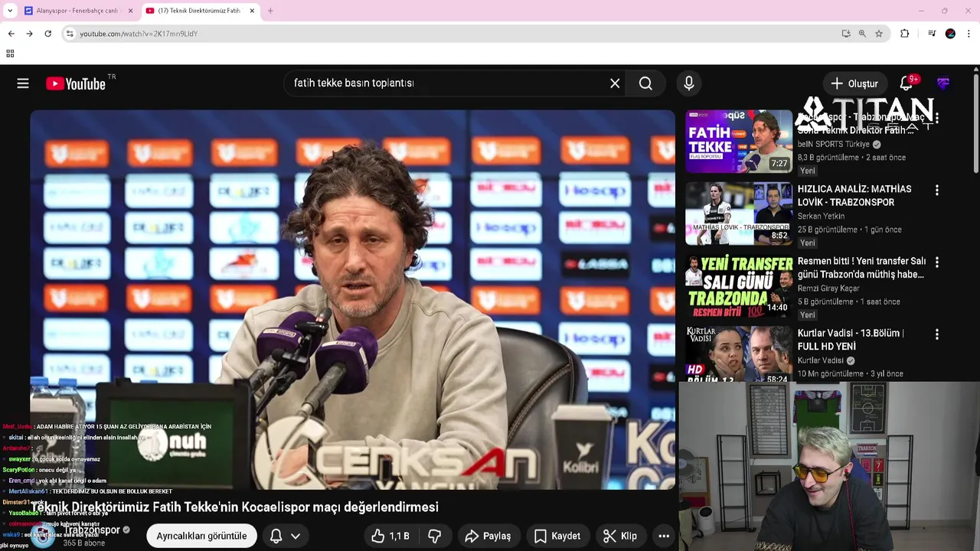Screen dimensions: 980x551
Task: Bookmark this page with the star
Action: (x=879, y=34)
